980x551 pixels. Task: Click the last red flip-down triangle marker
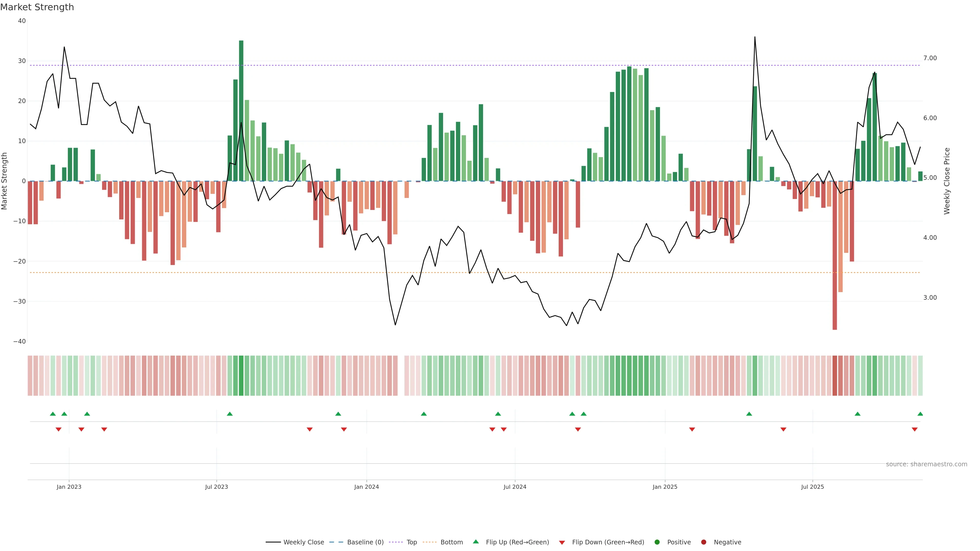tap(915, 429)
